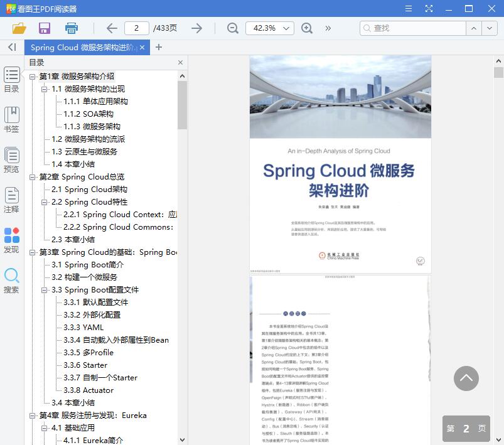
Task: Open the 目录 outline sidebar panel
Action: pos(11,80)
